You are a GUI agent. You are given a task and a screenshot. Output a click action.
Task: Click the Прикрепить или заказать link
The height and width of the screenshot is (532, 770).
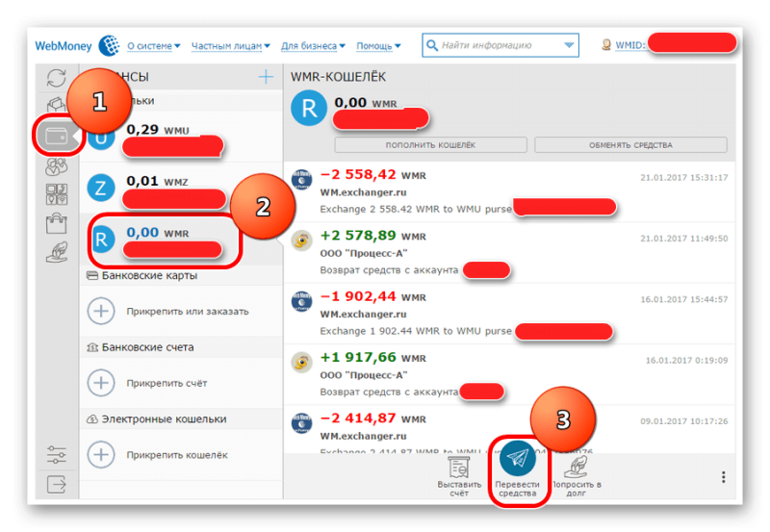tap(188, 311)
